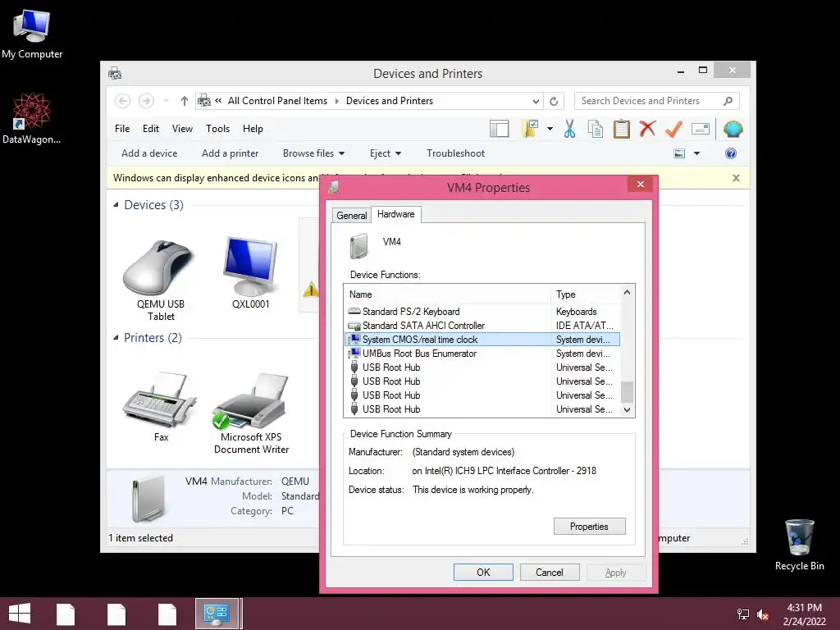Open the change view dropdown arrow

[696, 153]
